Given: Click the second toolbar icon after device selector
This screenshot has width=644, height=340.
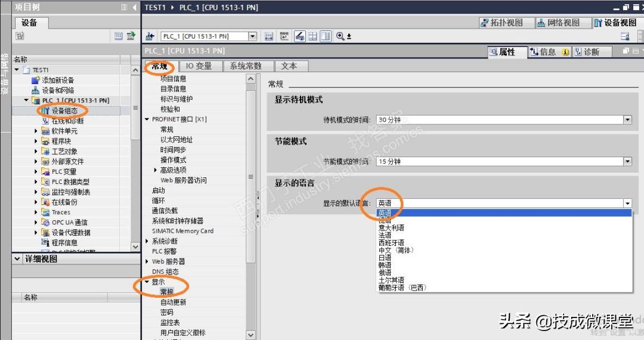Looking at the screenshot, I should click(284, 36).
